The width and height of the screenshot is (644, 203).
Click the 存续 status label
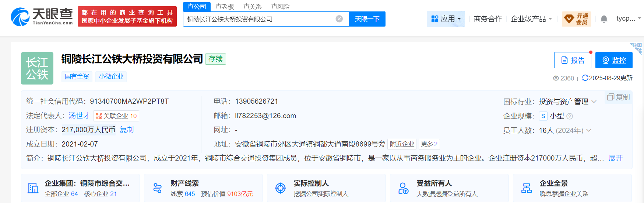click(x=215, y=59)
